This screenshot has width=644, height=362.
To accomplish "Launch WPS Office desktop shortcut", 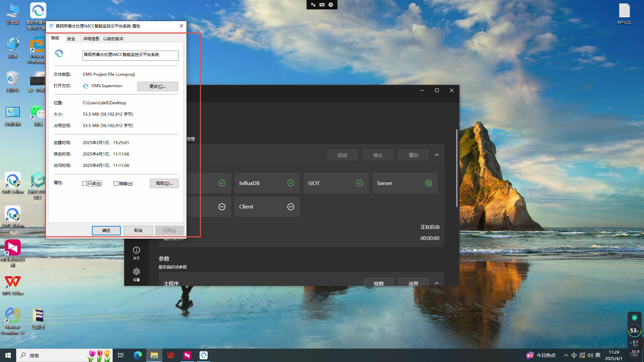I will [13, 285].
